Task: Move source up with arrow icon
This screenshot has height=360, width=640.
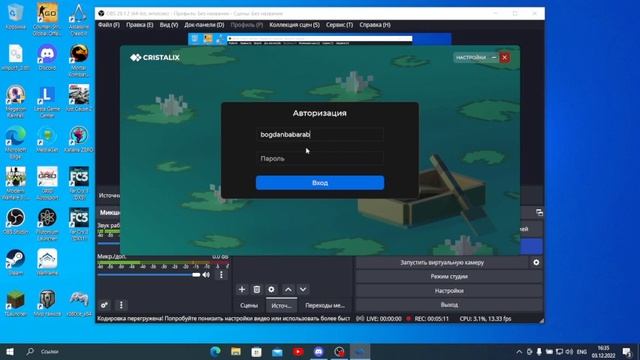Action: tap(288, 289)
